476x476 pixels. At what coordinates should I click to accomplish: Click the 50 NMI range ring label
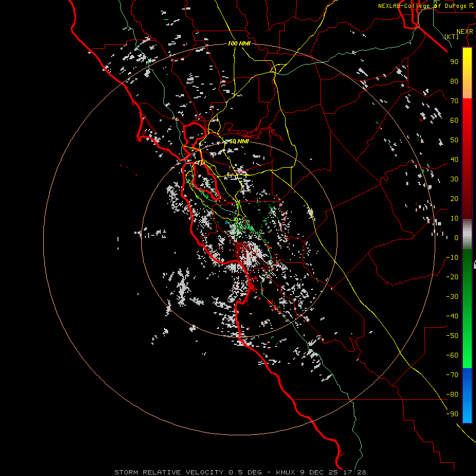click(239, 141)
